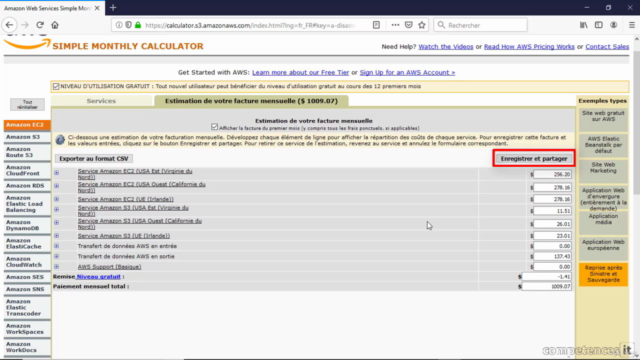Toggle Niveau d'utilisation gratuit checkbox
The image size is (640, 360).
pyautogui.click(x=56, y=87)
